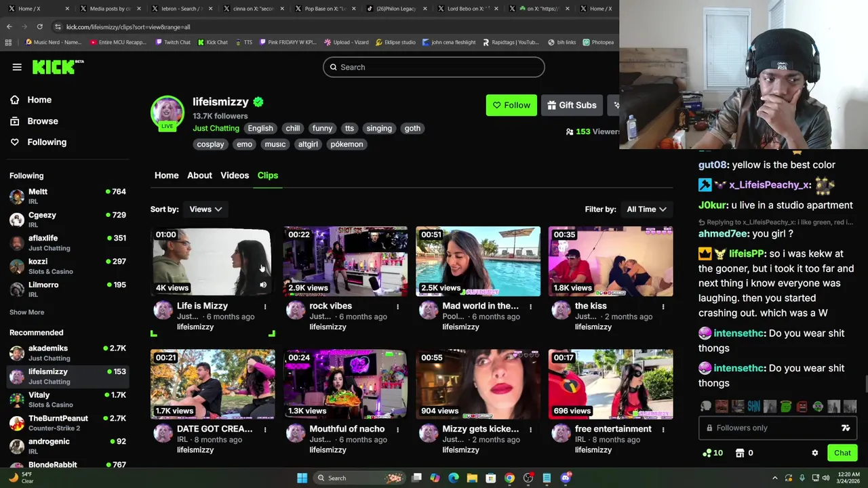Viewport: 868px width, 488px height.
Task: Play the rock vibes clip thumbnail
Action: pyautogui.click(x=345, y=262)
